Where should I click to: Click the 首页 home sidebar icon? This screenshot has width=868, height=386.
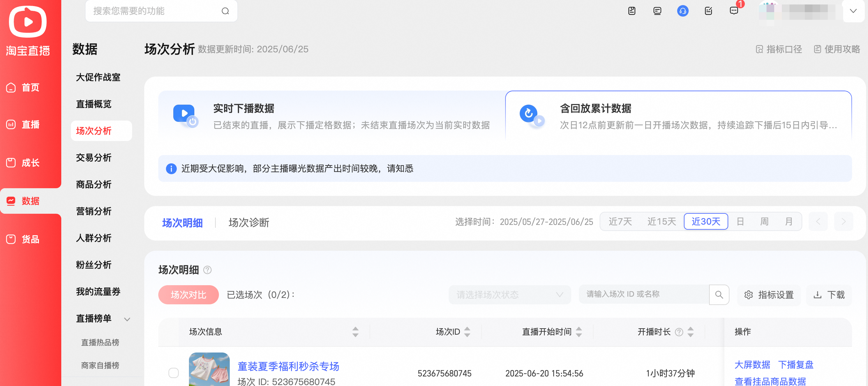[11, 88]
